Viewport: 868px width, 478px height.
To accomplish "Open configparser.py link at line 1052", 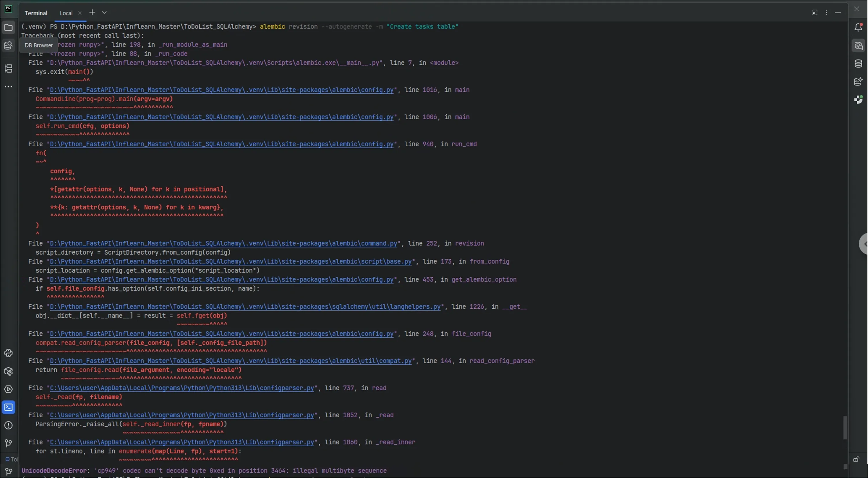I will click(182, 415).
